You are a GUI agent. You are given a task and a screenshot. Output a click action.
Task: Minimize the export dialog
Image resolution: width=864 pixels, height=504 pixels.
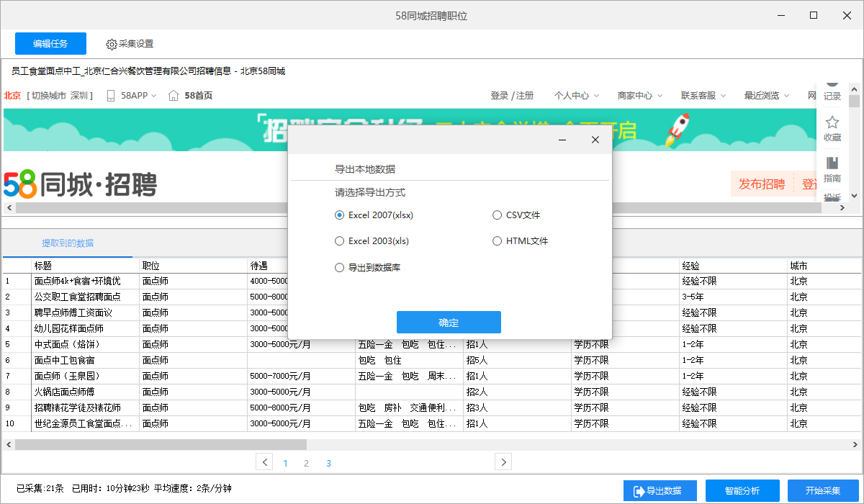tap(562, 140)
